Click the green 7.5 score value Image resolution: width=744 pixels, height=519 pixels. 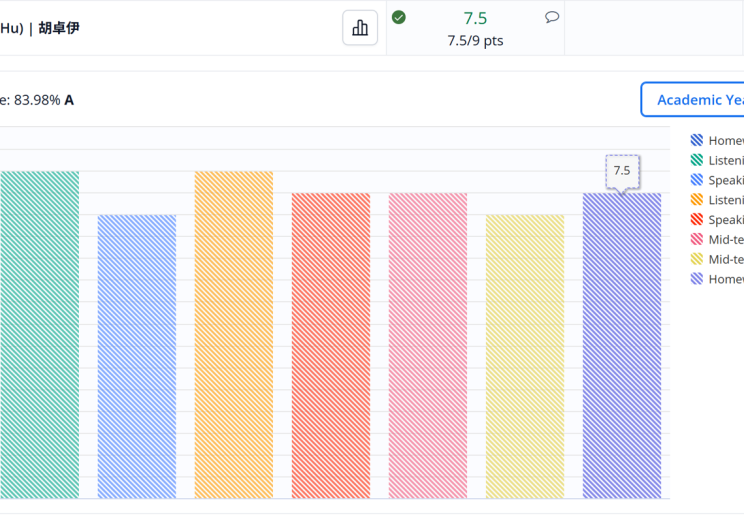476,18
